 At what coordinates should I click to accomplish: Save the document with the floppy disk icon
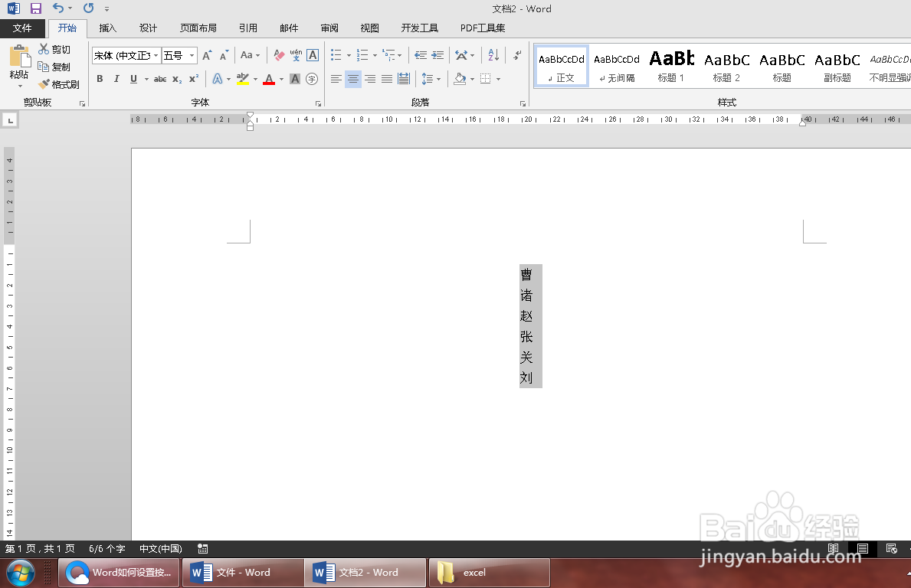coord(36,8)
